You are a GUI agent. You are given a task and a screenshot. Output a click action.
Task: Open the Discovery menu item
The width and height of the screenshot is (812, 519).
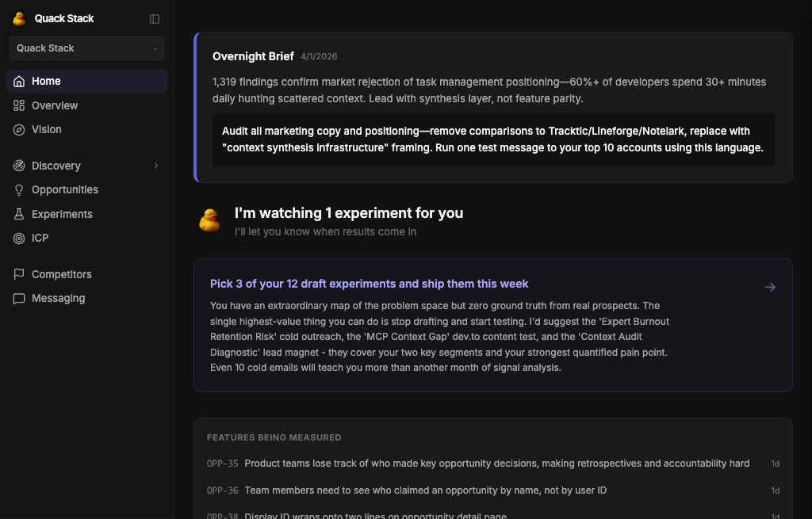click(56, 166)
